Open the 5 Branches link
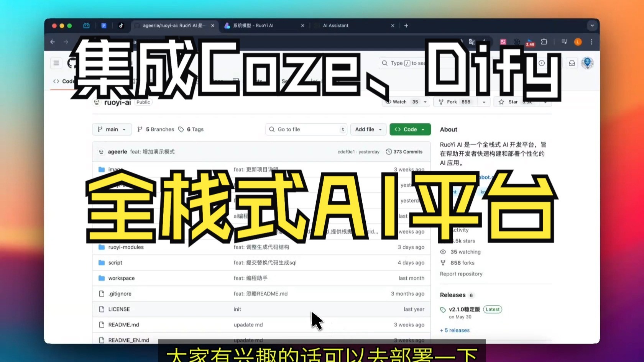The height and width of the screenshot is (362, 644). coord(156,129)
